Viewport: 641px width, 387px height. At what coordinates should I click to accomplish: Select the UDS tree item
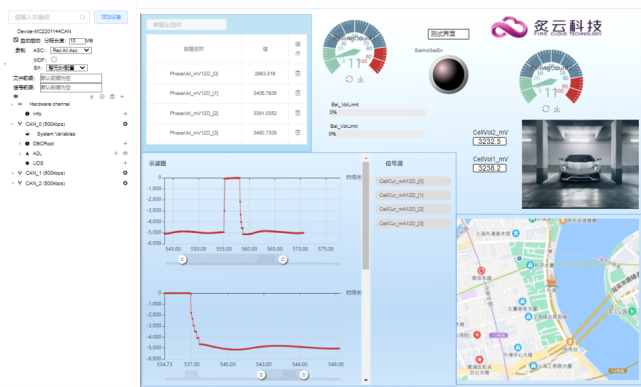pyautogui.click(x=38, y=163)
